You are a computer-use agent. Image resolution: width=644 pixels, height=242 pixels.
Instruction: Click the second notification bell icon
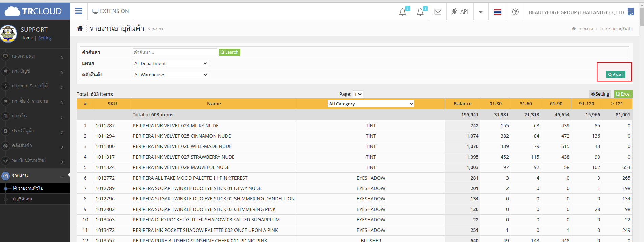pyautogui.click(x=420, y=12)
